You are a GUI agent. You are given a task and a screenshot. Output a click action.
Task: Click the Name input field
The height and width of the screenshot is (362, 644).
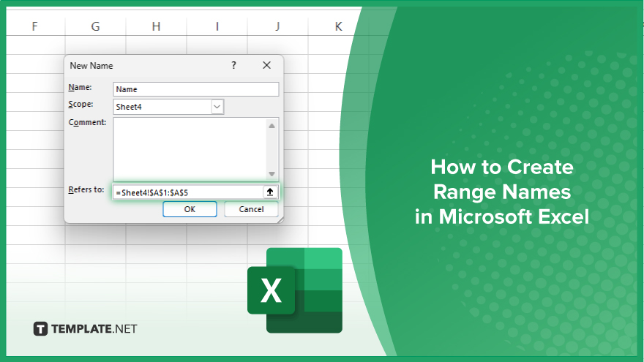[x=196, y=89]
